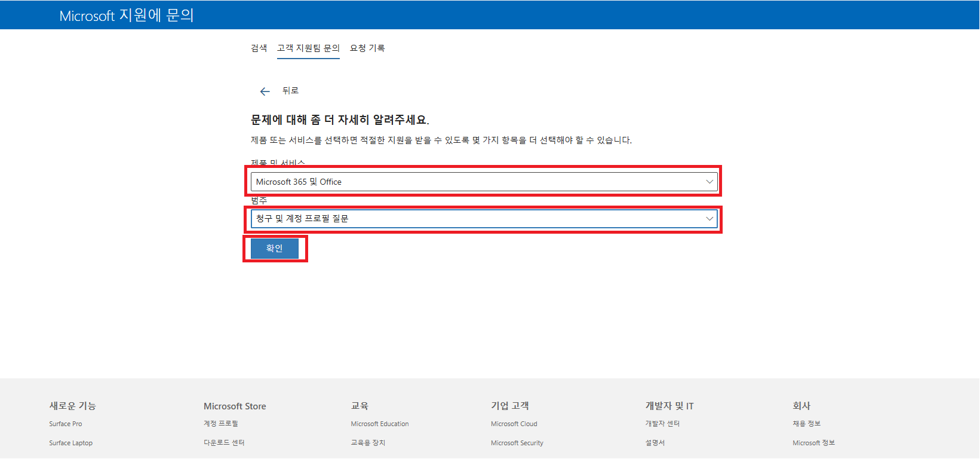Click the 회사 footer heading

[801, 406]
